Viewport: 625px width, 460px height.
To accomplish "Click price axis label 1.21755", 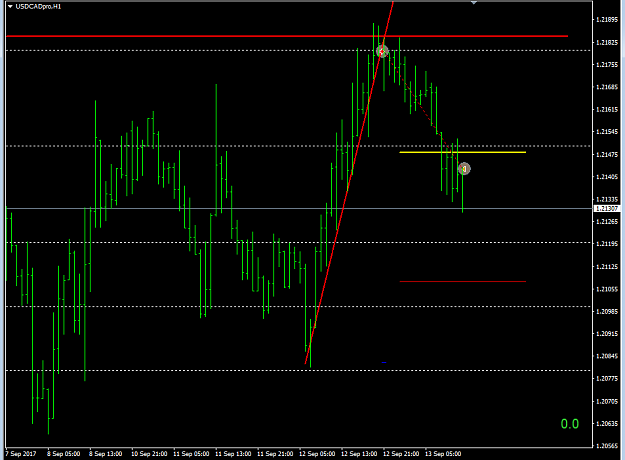I will [607, 64].
